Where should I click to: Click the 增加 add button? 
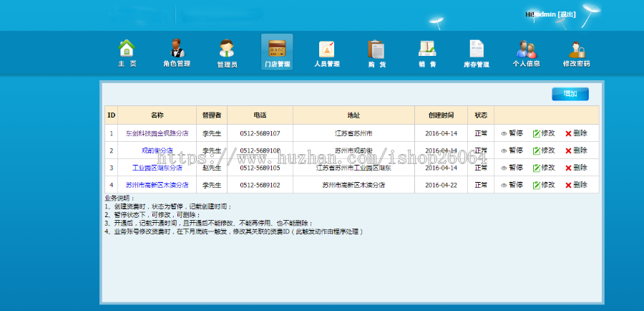pos(570,94)
